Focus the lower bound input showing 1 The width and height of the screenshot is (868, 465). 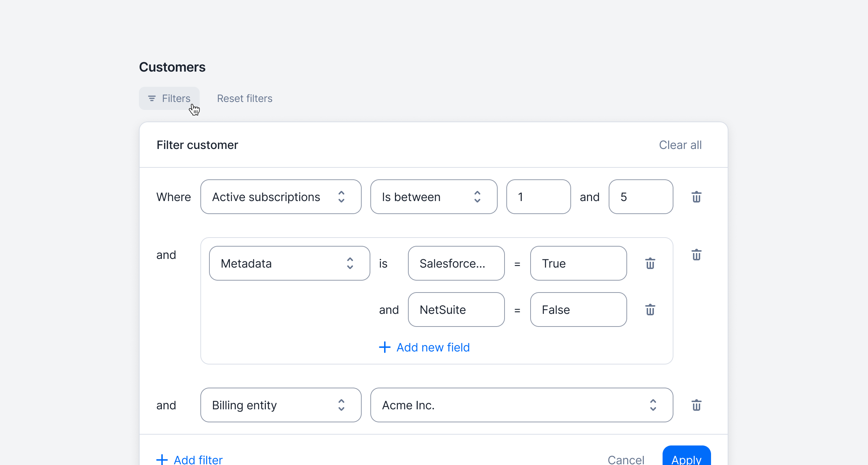click(538, 197)
